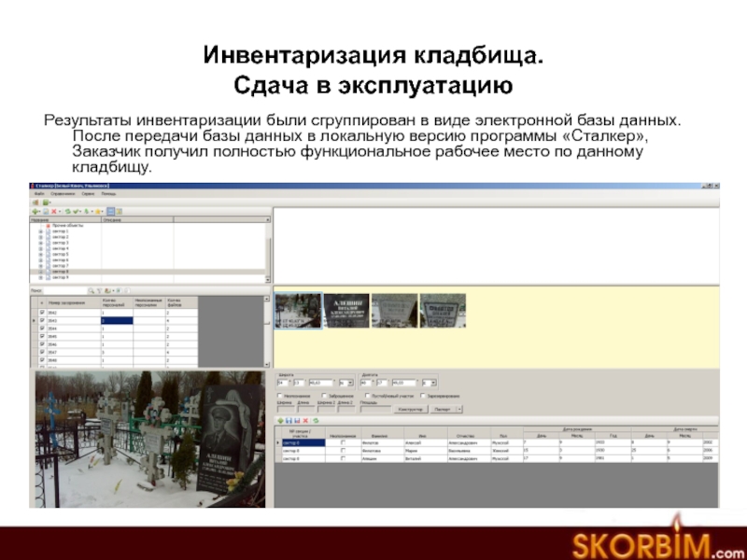The width and height of the screenshot is (747, 560).
Task: Open the Помощь menu
Action: [108, 194]
